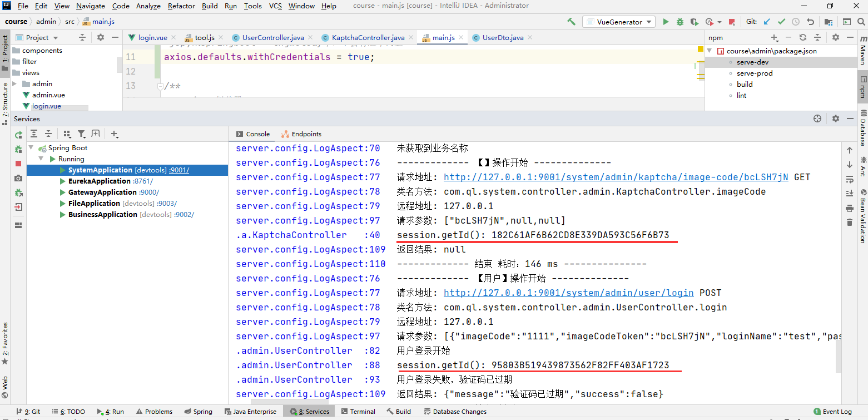
Task: Open the Refactor menu
Action: coord(181,6)
